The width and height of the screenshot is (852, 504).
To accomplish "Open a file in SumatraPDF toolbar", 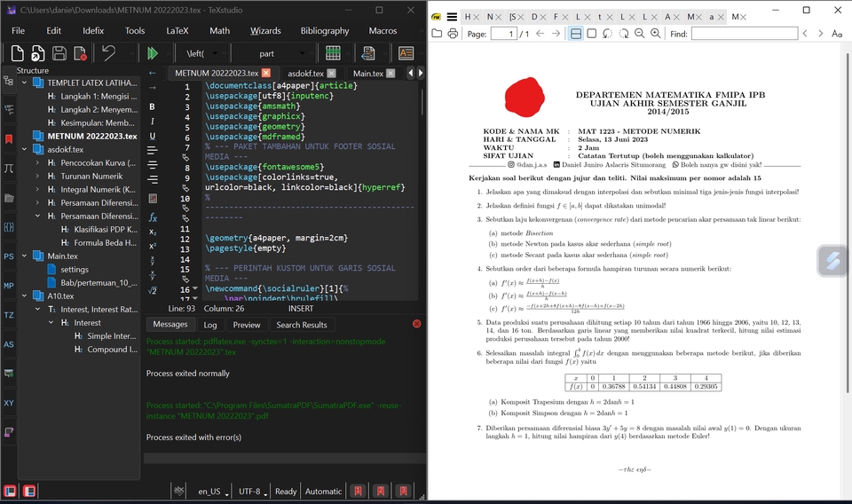I will click(x=437, y=34).
